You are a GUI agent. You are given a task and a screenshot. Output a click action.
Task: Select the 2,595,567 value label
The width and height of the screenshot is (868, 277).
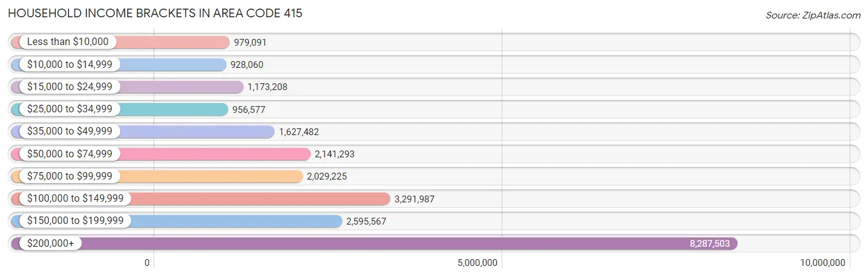point(366,221)
